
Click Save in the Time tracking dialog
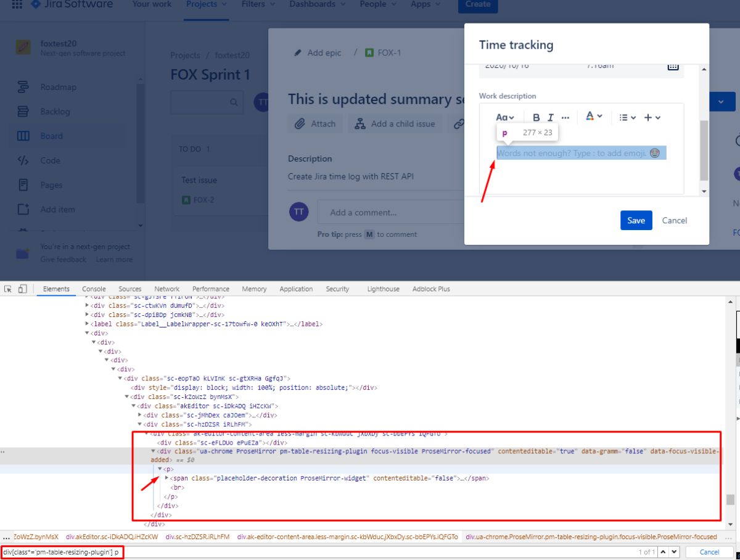(636, 220)
